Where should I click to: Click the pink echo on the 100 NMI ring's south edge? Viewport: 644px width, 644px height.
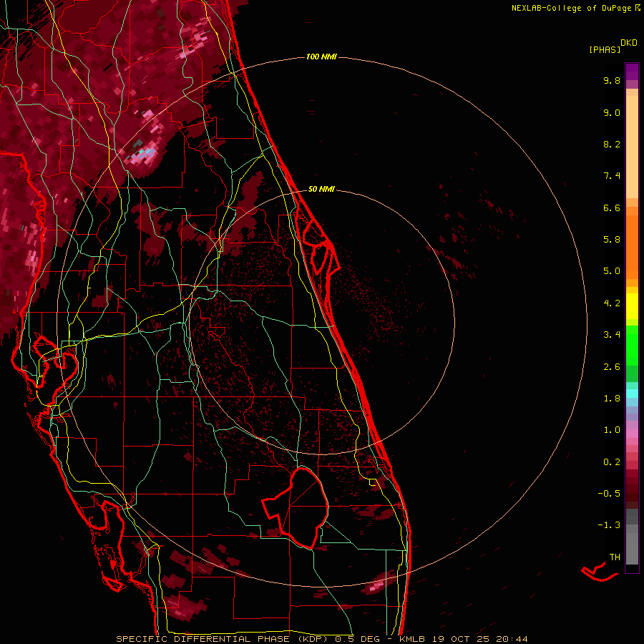(376, 586)
